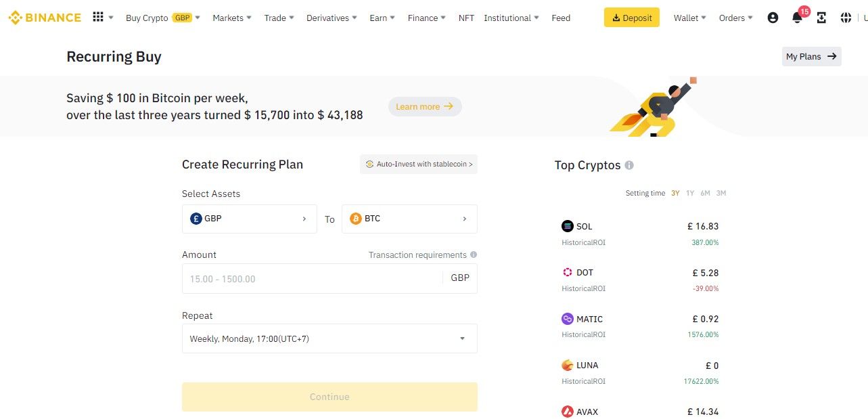Click the Deposit button

[x=632, y=18]
